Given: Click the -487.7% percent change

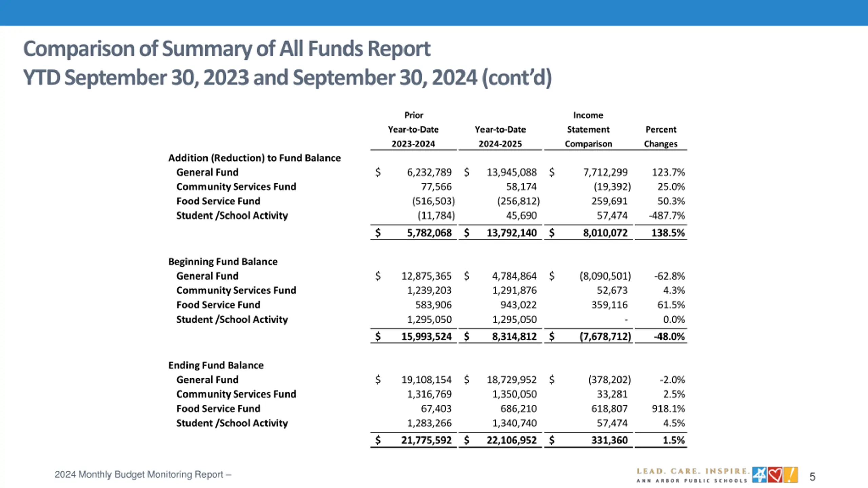Looking at the screenshot, I should pos(667,216).
